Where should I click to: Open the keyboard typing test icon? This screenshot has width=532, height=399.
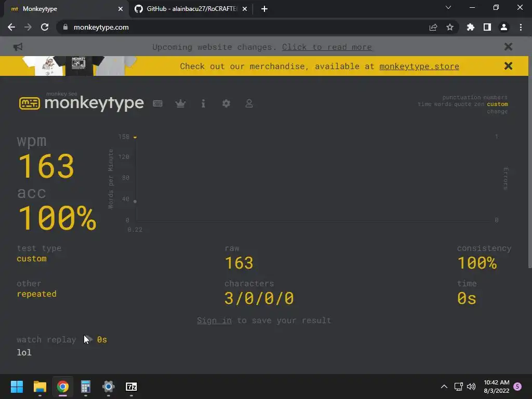point(158,103)
